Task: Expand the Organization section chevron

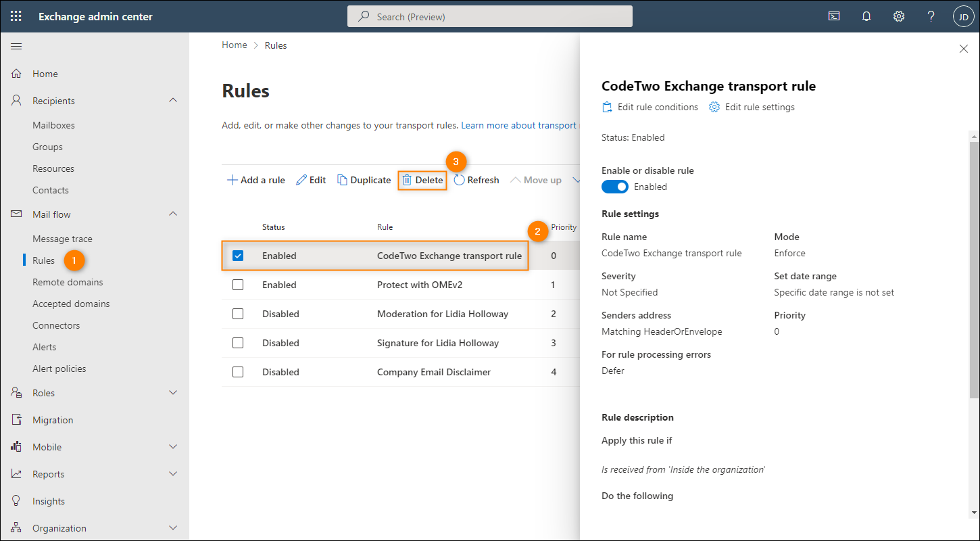Action: (x=173, y=528)
